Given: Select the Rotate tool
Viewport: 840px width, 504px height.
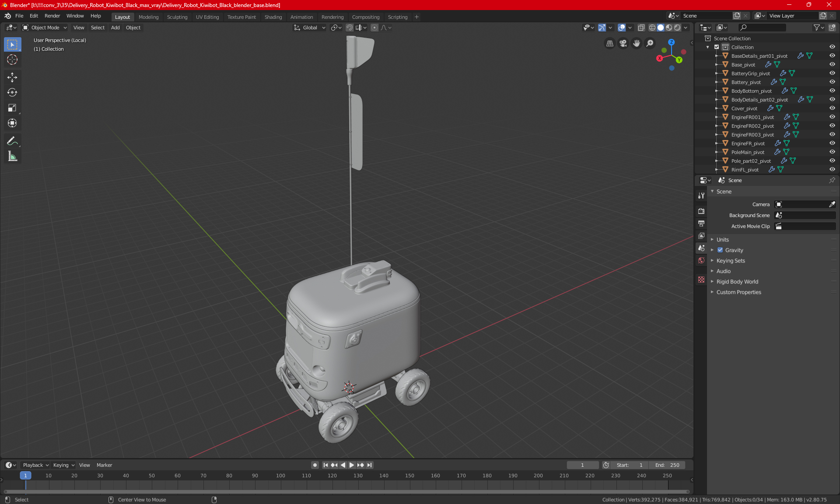Looking at the screenshot, I should 12,92.
